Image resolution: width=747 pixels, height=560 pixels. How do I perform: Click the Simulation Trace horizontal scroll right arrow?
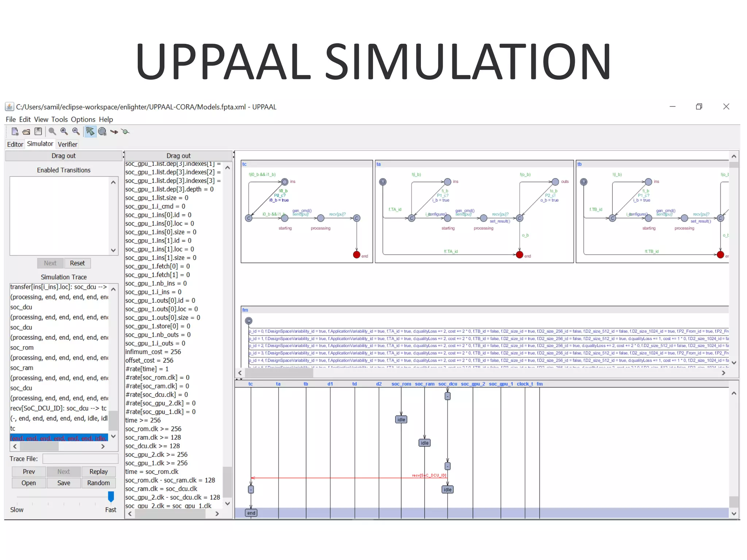tap(103, 446)
